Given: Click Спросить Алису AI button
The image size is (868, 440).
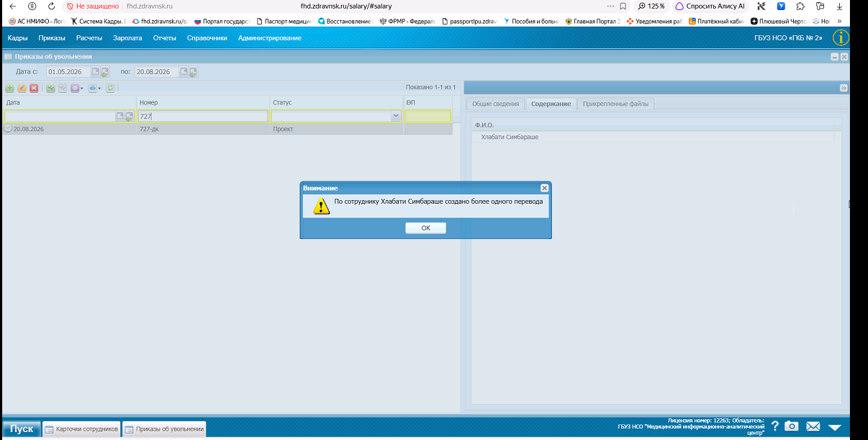Looking at the screenshot, I should (x=710, y=6).
